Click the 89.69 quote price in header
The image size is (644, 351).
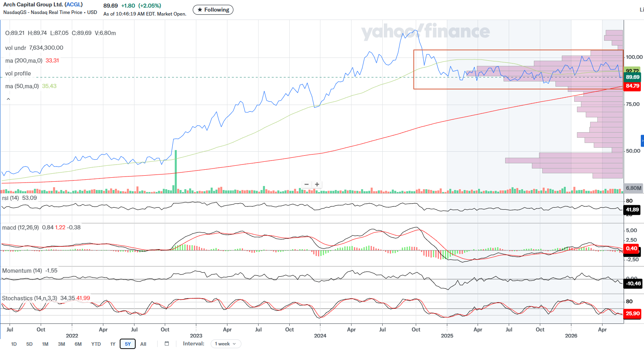[x=111, y=6]
